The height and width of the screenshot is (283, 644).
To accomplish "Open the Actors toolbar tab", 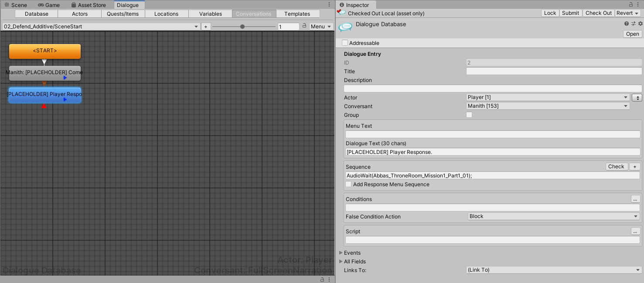I will pos(80,14).
